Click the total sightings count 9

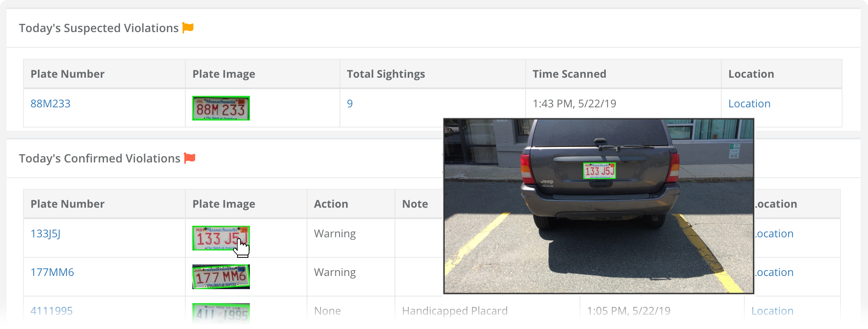350,104
